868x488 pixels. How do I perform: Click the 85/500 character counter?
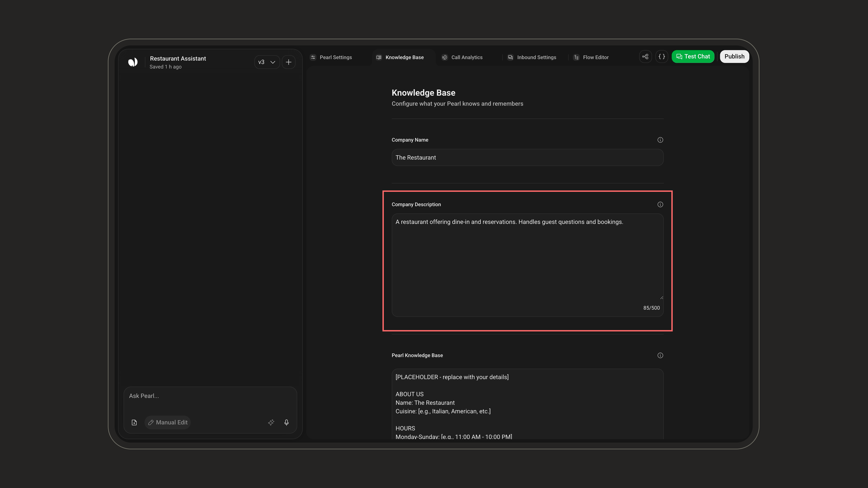pyautogui.click(x=651, y=308)
